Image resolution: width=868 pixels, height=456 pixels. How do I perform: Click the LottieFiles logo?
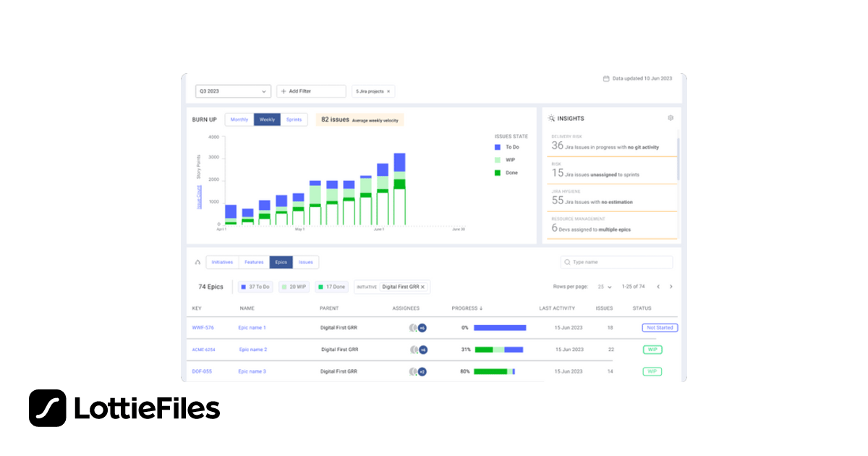point(124,408)
